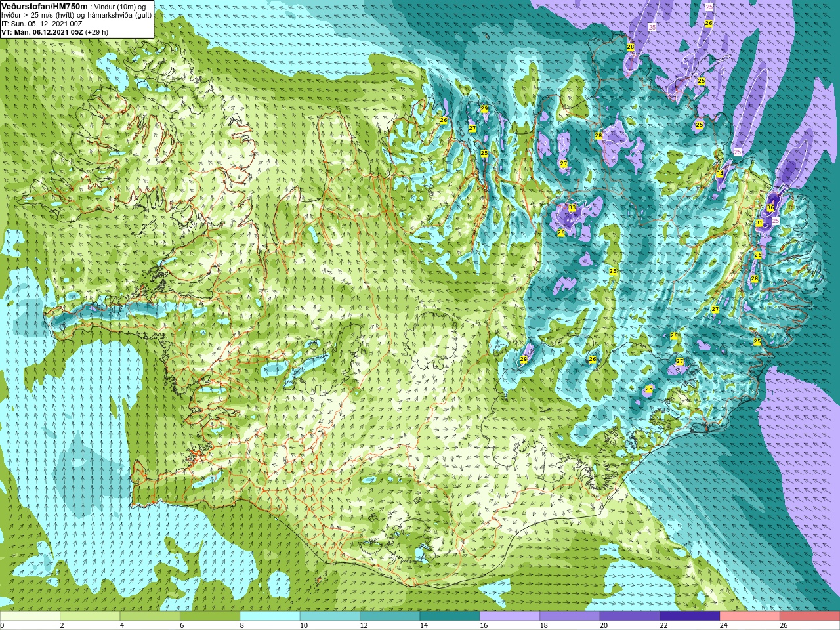Click the yellow gust label 36
840x630 pixels.
770,207
